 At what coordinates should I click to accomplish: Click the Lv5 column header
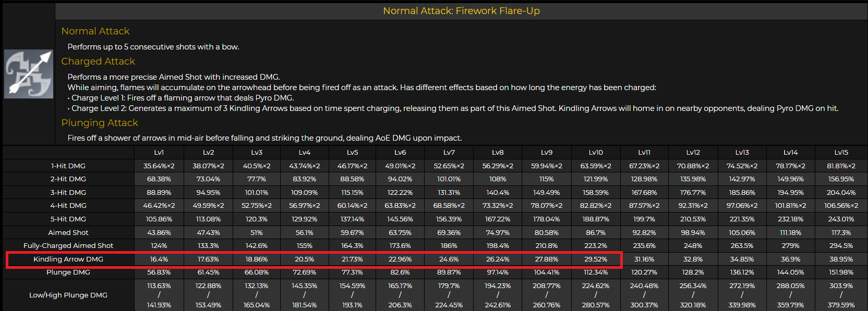353,153
